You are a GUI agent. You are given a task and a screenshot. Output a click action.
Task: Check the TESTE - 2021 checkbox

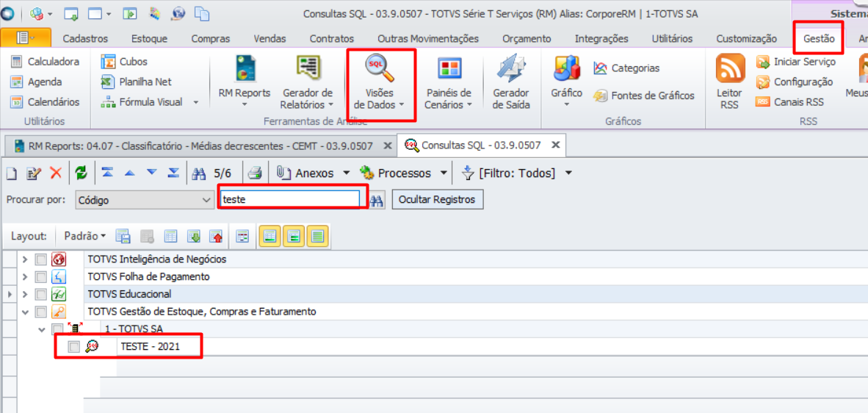pyautogui.click(x=74, y=347)
